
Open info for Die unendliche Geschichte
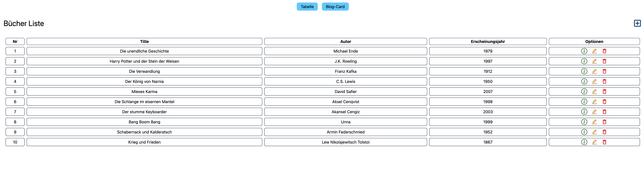coord(584,51)
